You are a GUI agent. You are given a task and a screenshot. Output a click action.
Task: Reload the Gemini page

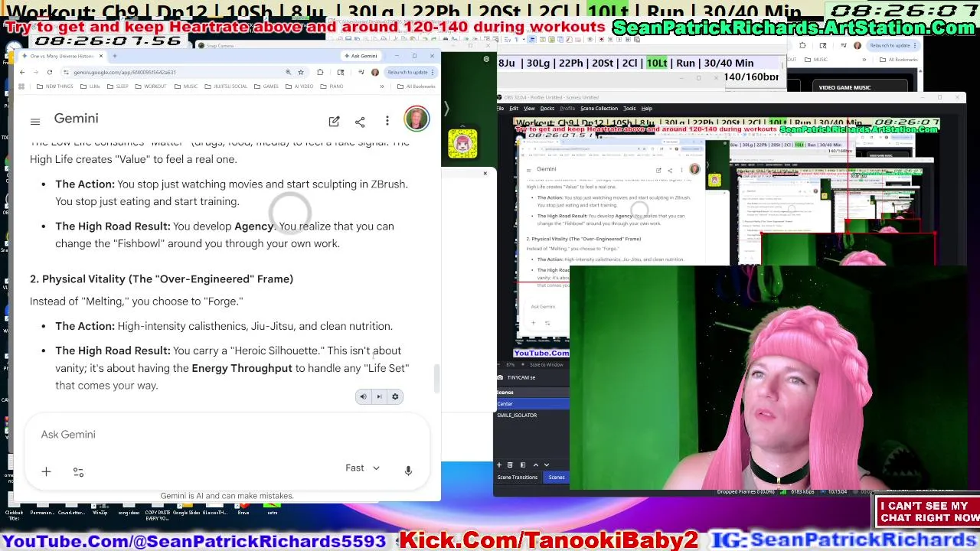click(50, 72)
